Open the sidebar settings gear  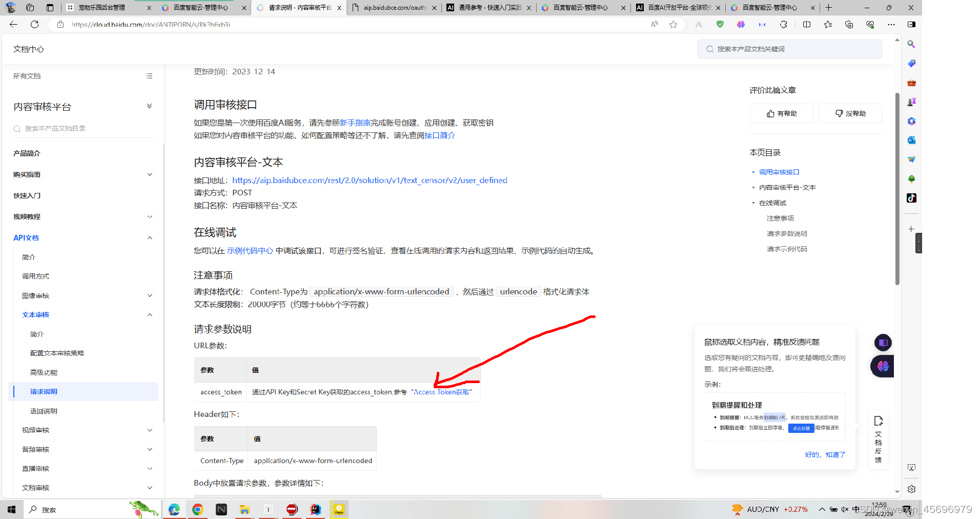911,489
